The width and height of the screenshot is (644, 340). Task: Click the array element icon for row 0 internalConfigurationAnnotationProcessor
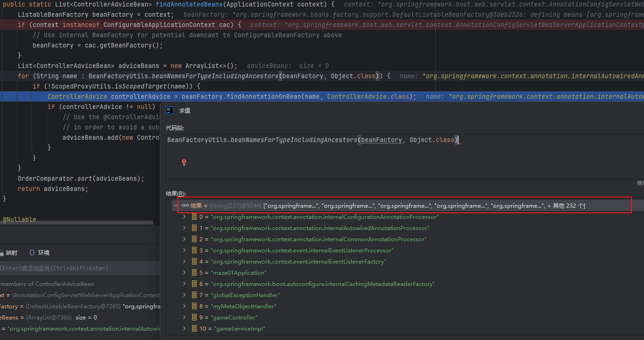tap(194, 217)
